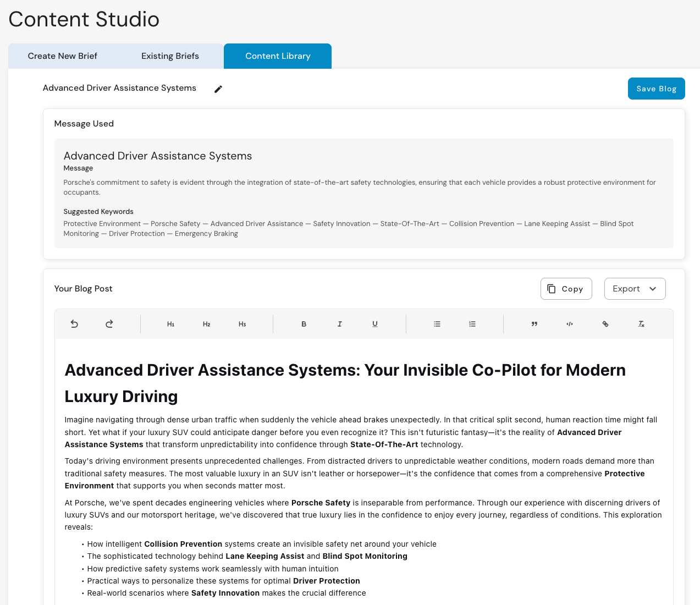Click the 'Your Blog Post' label
This screenshot has width=700, height=605.
83,289
